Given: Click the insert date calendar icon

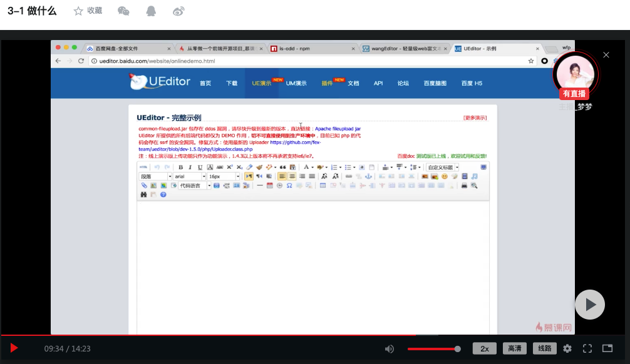Looking at the screenshot, I should 270,185.
